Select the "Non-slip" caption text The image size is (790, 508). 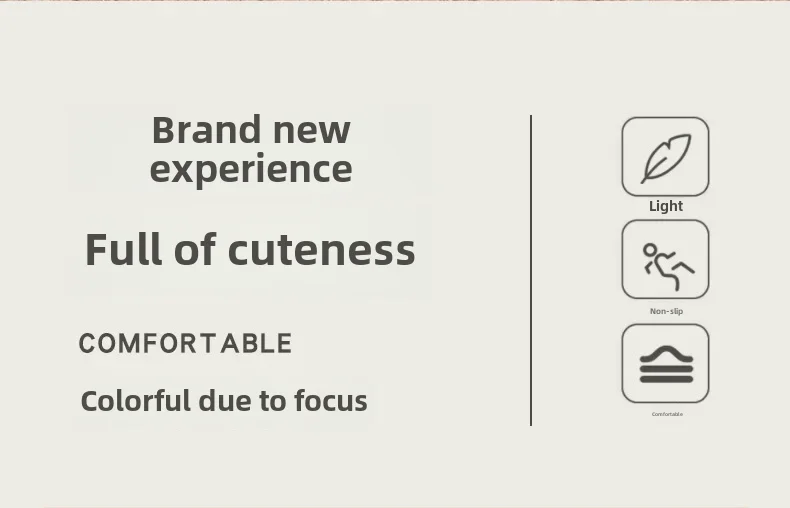[x=666, y=311]
